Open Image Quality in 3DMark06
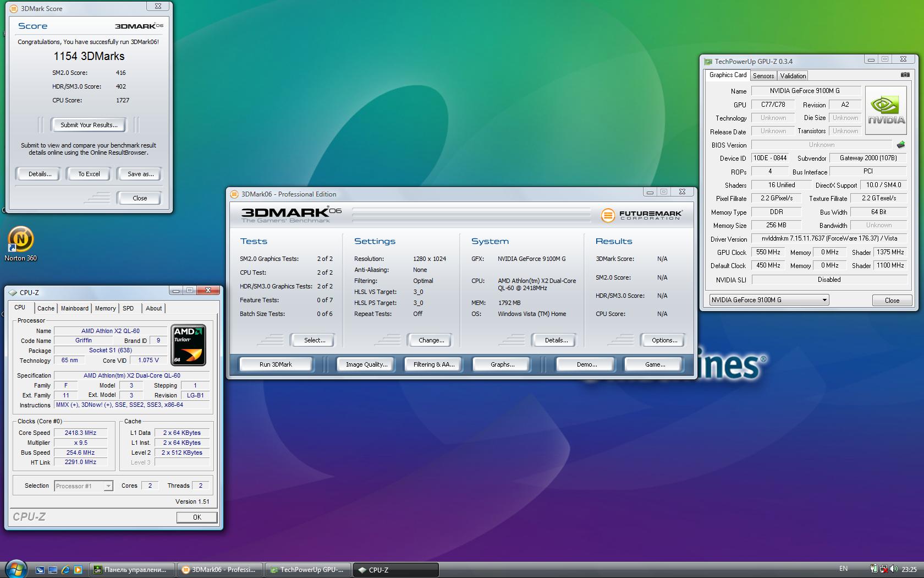924x578 pixels. pyautogui.click(x=366, y=364)
